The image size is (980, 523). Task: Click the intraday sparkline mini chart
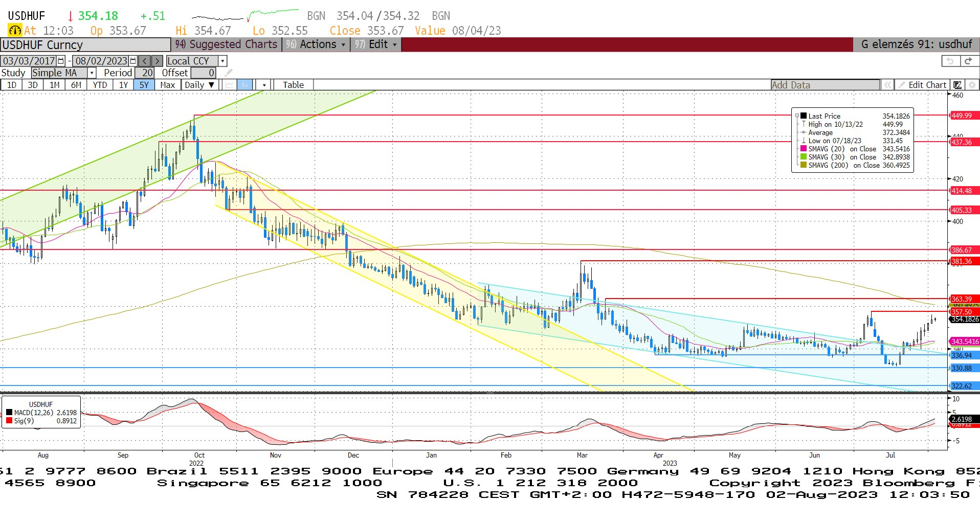tap(246, 15)
